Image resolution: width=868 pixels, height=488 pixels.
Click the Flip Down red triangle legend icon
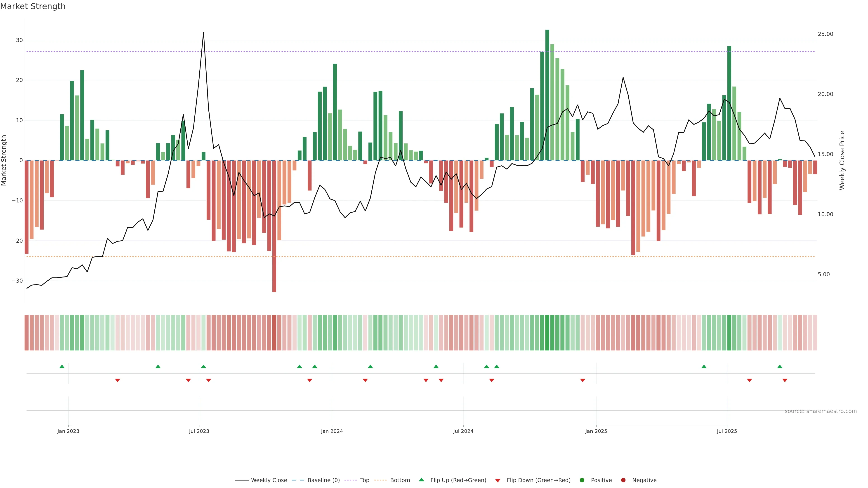(x=498, y=480)
